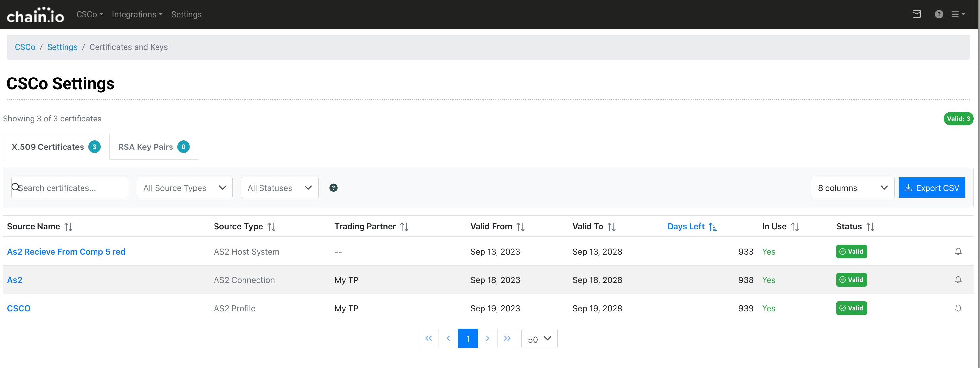This screenshot has height=368, width=980.
Task: Open the Integrations menu
Action: tap(137, 14)
